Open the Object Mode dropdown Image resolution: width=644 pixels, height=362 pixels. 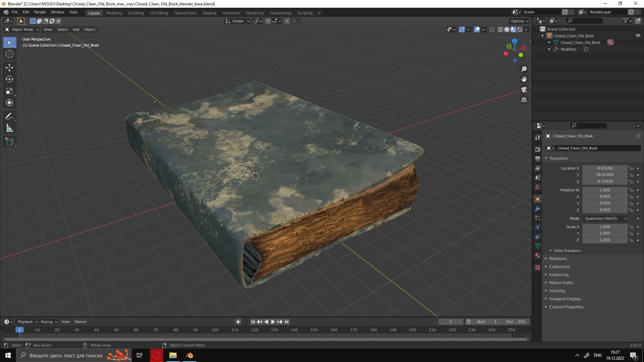(x=22, y=29)
